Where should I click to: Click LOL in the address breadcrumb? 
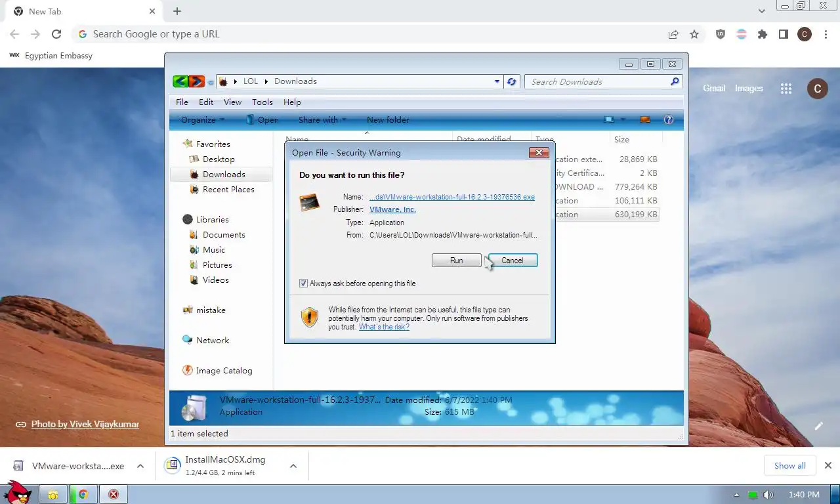tap(251, 81)
